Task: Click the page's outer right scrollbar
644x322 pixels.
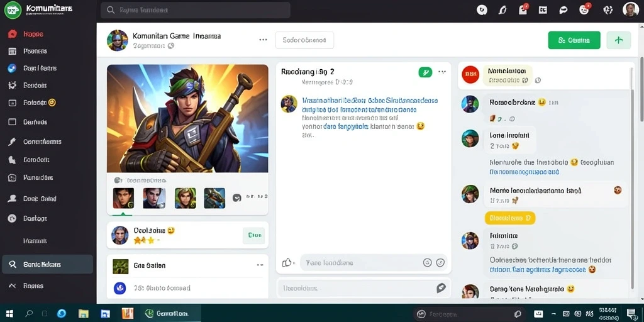Action: click(x=641, y=88)
